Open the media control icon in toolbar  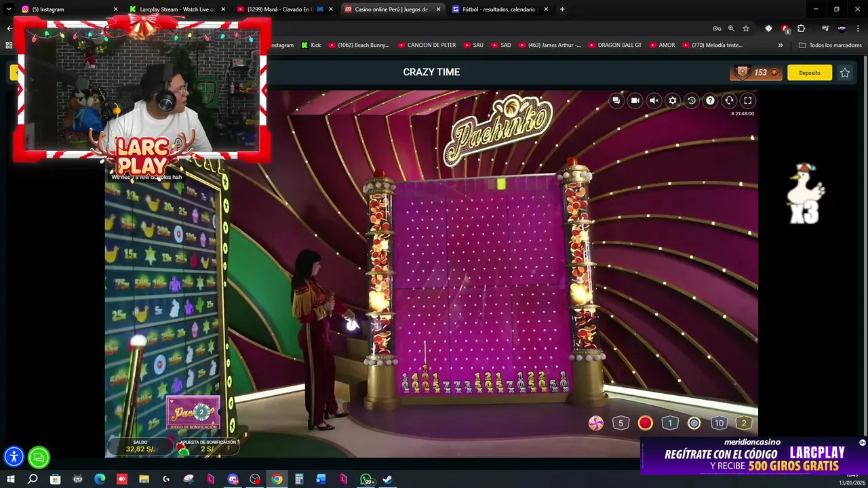click(x=825, y=28)
